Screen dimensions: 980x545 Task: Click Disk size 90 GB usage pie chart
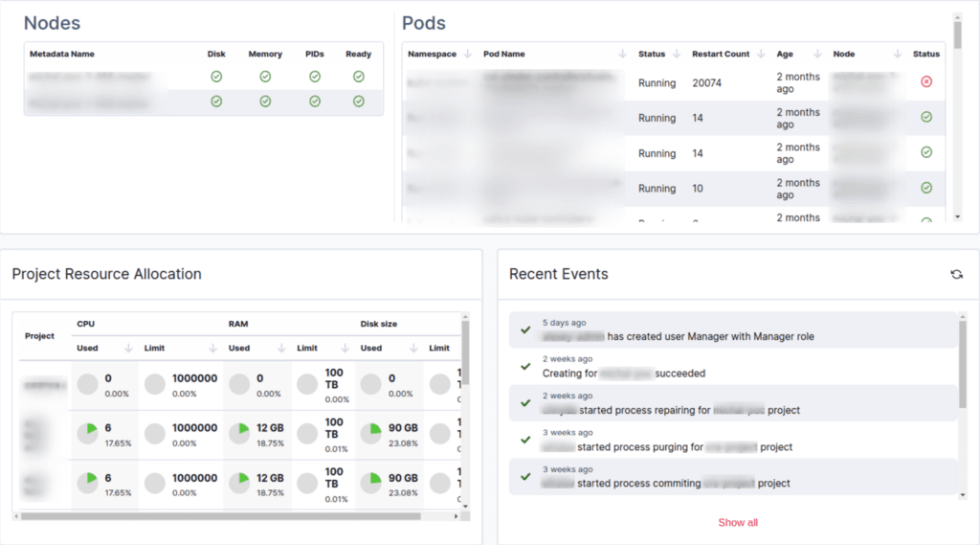370,433
